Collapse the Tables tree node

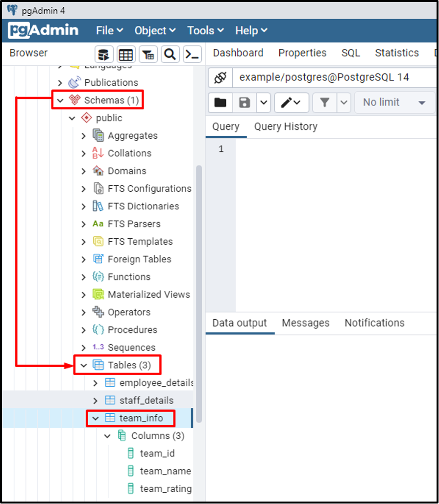click(83, 365)
